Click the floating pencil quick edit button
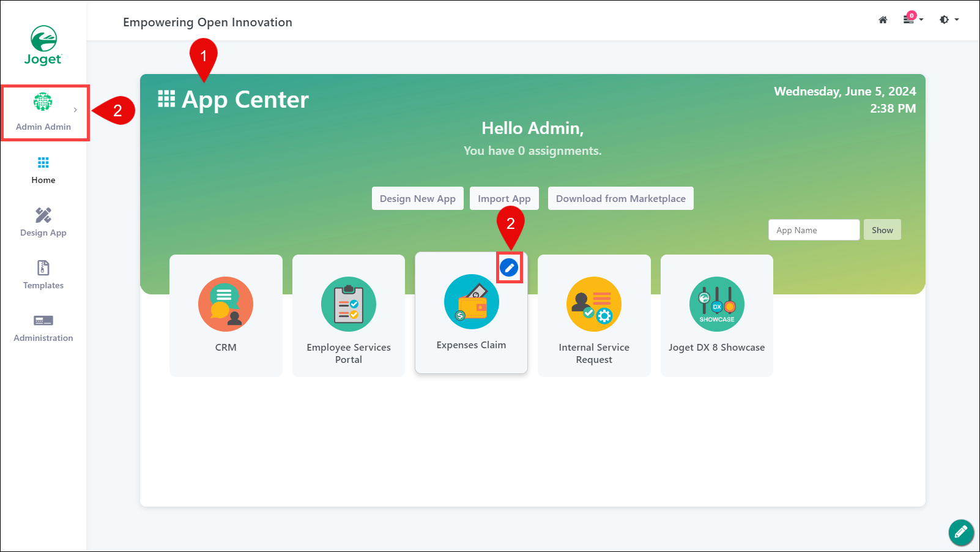 click(x=961, y=532)
